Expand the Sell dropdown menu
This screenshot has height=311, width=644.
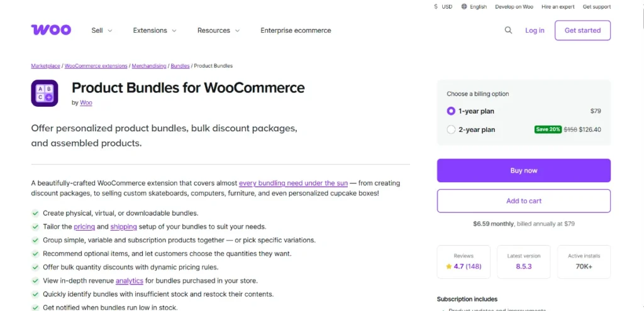pyautogui.click(x=102, y=30)
